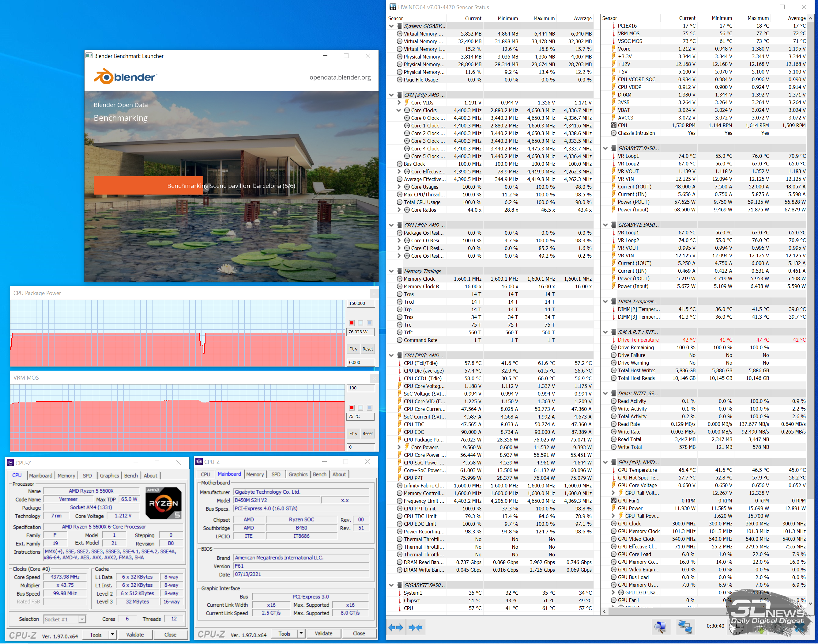Viewport: 818px width, 644px height.
Task: Expand the Core Effective row
Action: (399, 172)
